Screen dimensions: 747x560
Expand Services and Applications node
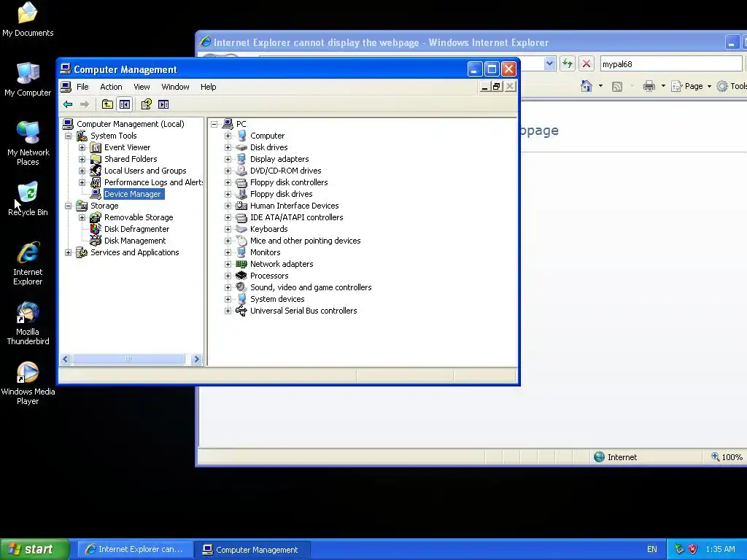pyautogui.click(x=68, y=252)
